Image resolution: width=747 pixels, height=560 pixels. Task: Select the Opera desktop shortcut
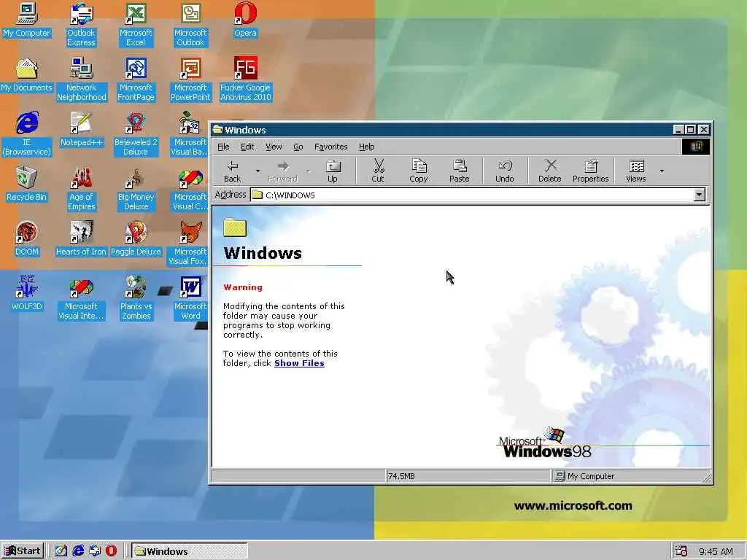tap(245, 20)
